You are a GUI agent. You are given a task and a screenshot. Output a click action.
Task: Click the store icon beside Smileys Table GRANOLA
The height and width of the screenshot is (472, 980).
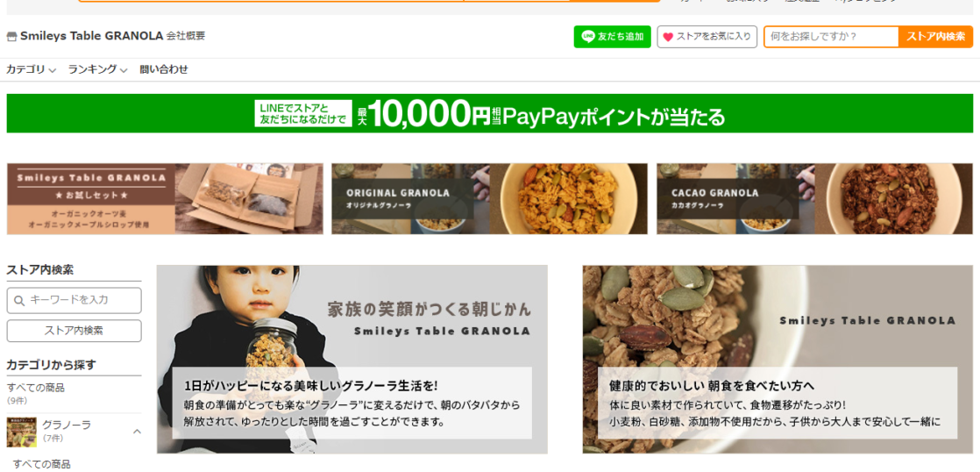(x=11, y=36)
